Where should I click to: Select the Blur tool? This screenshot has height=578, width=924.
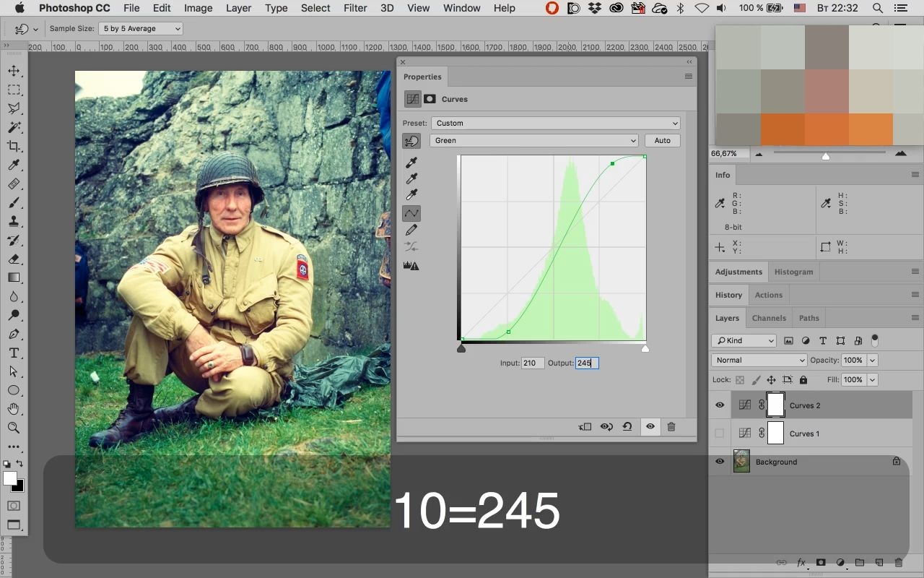(x=14, y=296)
